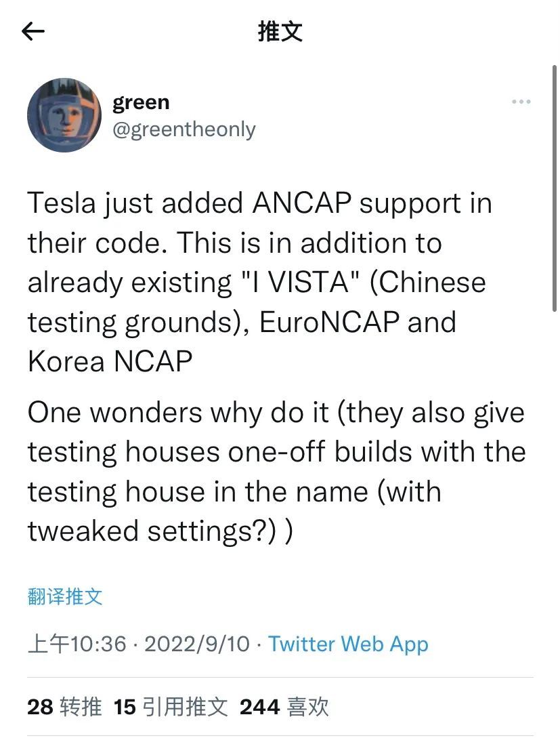Click the 2022/9/10 date

pyautogui.click(x=197, y=644)
